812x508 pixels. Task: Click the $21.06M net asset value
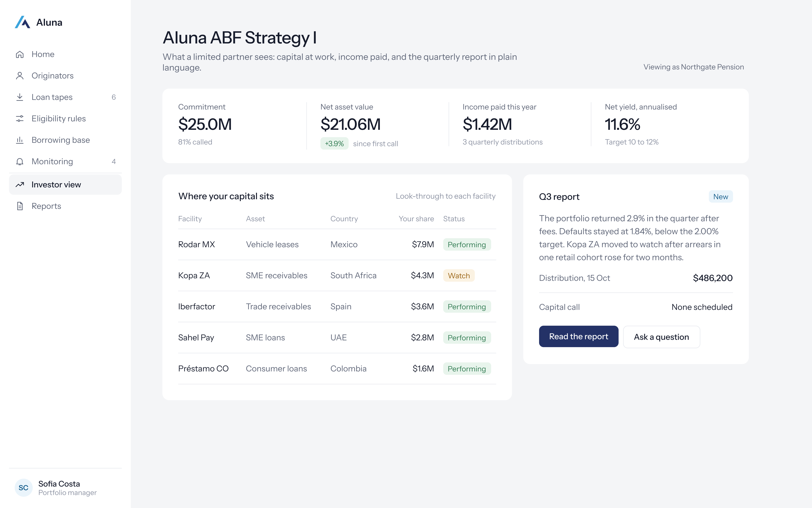coord(350,124)
